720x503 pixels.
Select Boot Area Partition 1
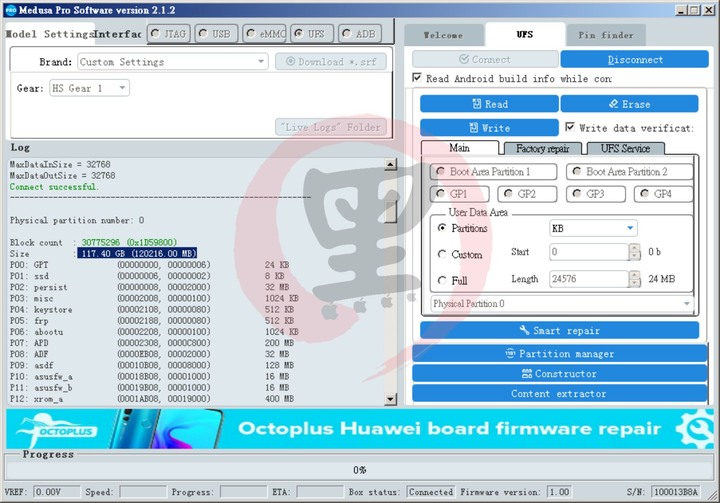[x=494, y=172]
